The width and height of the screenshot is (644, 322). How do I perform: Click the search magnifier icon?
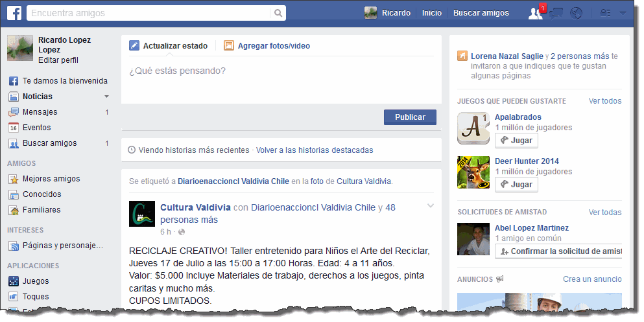coord(278,13)
